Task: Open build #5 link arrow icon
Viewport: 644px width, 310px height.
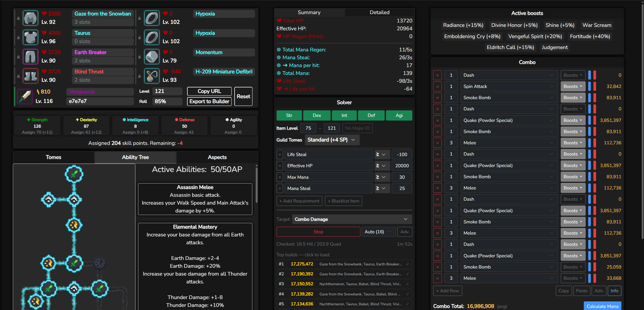Action: tap(407, 304)
